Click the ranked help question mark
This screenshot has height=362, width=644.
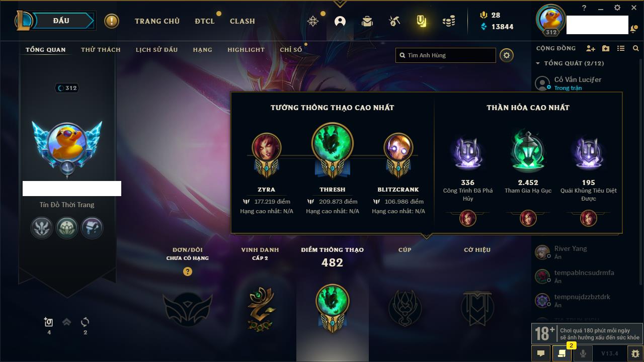point(188,271)
